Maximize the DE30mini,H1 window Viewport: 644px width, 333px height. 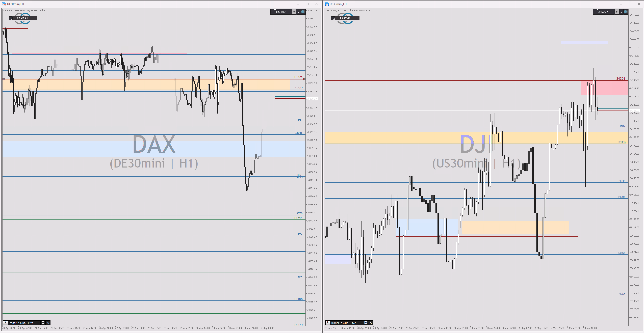tap(307, 4)
